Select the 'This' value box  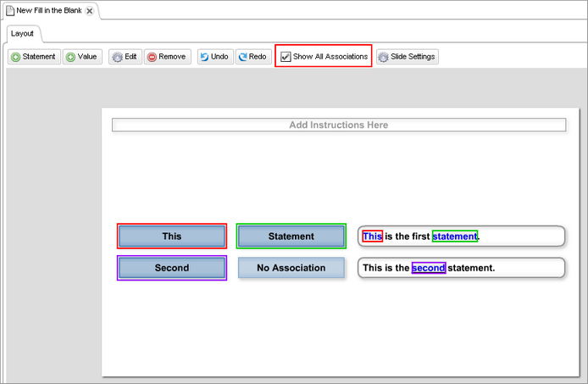coord(172,237)
